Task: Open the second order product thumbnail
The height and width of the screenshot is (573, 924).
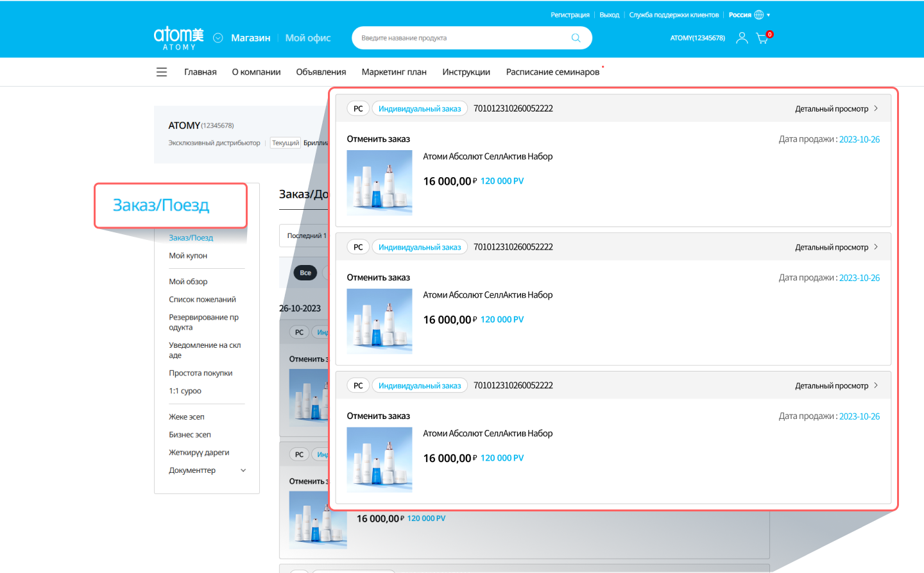Action: [x=379, y=321]
